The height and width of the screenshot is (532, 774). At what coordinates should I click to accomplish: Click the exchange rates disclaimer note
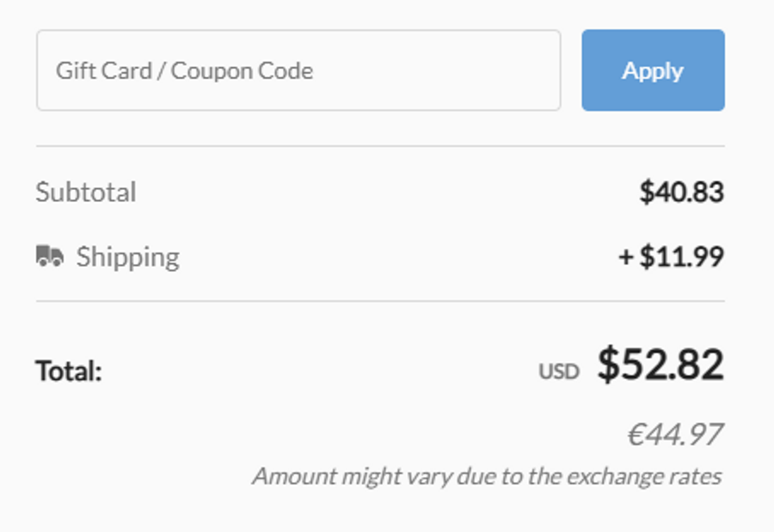pos(488,477)
